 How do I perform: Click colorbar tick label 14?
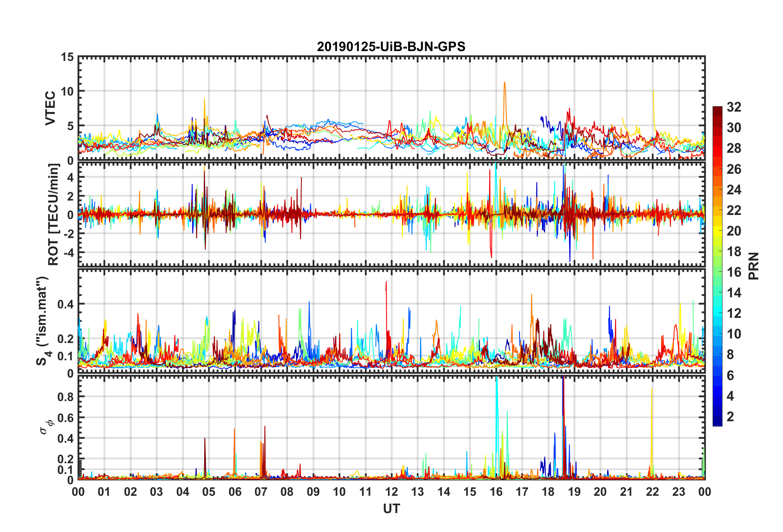click(x=734, y=292)
